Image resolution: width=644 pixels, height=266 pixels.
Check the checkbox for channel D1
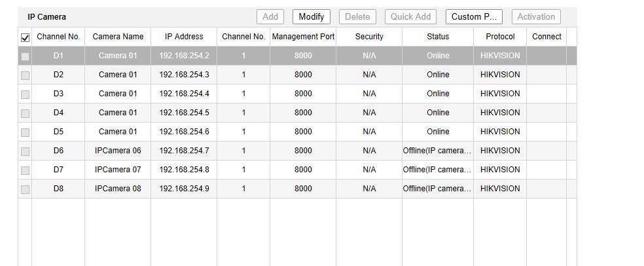(x=25, y=56)
